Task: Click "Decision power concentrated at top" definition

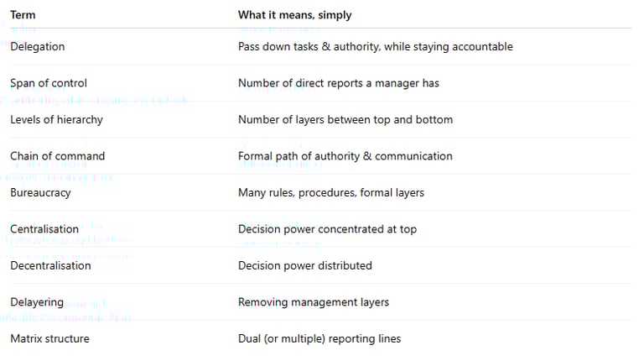Action: pos(327,229)
